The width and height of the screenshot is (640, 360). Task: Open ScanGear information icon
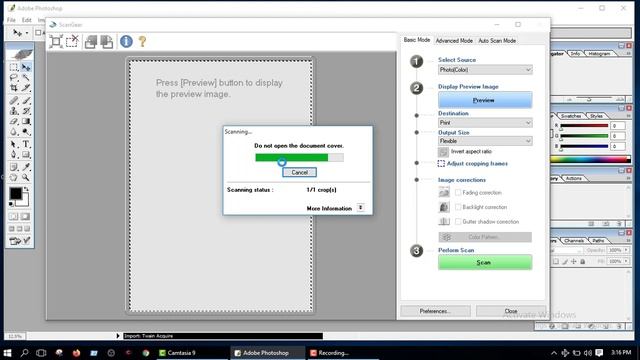(126, 41)
